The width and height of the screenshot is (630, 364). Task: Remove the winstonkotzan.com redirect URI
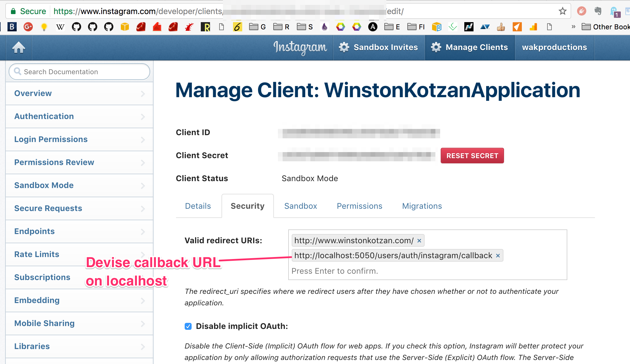pyautogui.click(x=419, y=241)
